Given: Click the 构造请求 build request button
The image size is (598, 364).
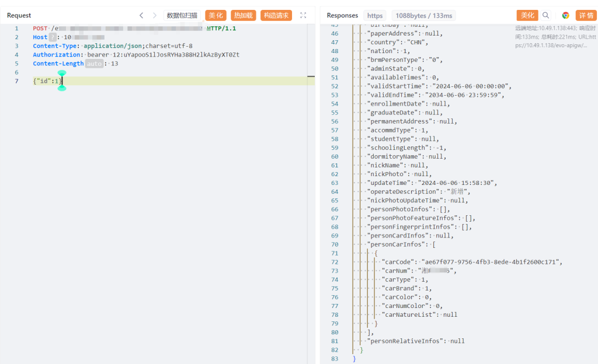Looking at the screenshot, I should (x=276, y=15).
